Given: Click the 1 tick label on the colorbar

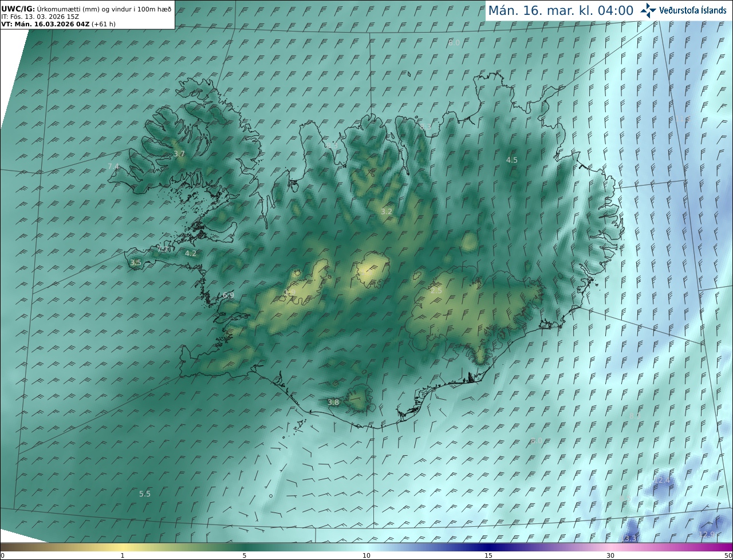Looking at the screenshot, I should (x=123, y=555).
